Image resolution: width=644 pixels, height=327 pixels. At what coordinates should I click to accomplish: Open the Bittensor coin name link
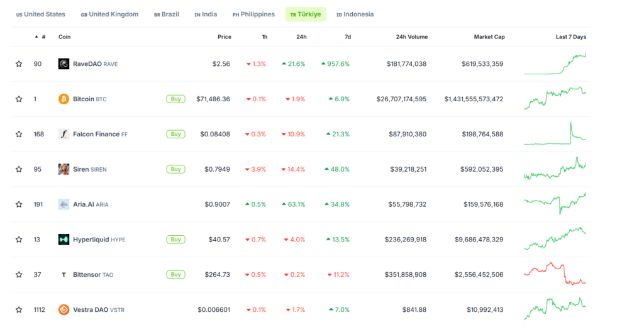click(87, 275)
